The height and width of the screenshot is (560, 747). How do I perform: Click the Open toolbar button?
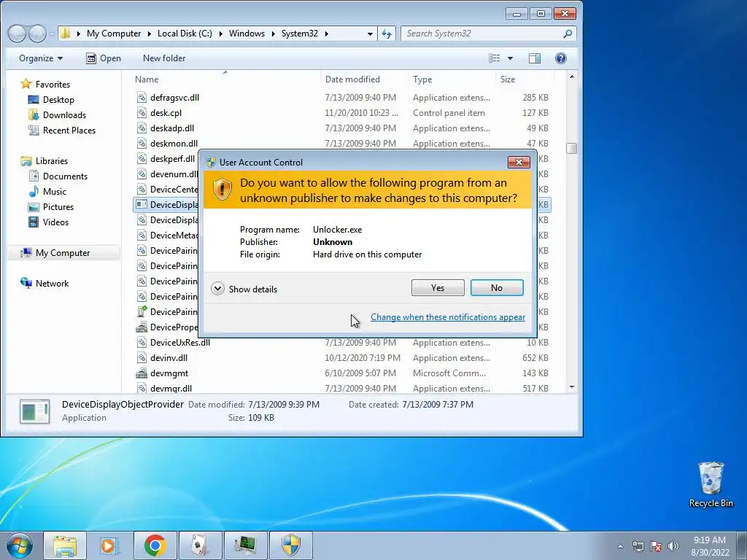[104, 58]
